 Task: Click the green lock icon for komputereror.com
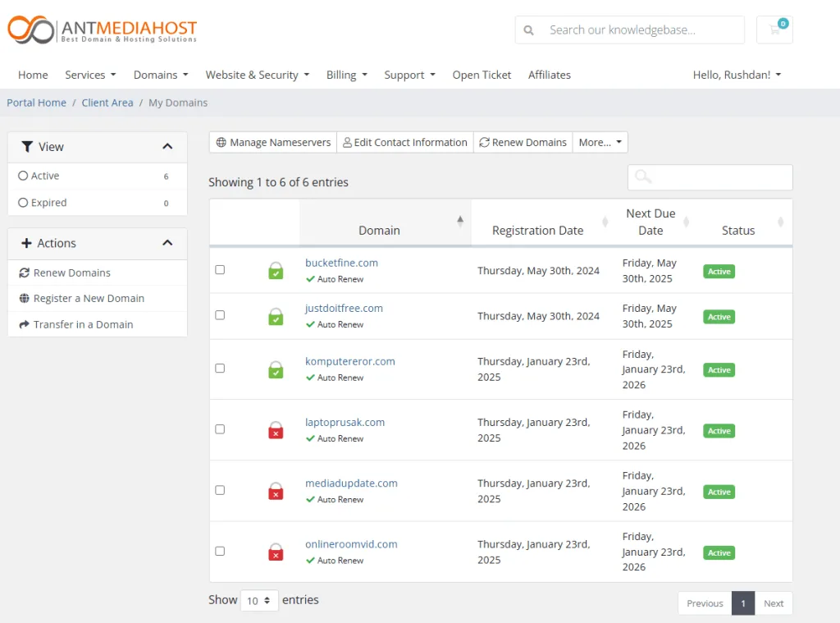coord(276,369)
